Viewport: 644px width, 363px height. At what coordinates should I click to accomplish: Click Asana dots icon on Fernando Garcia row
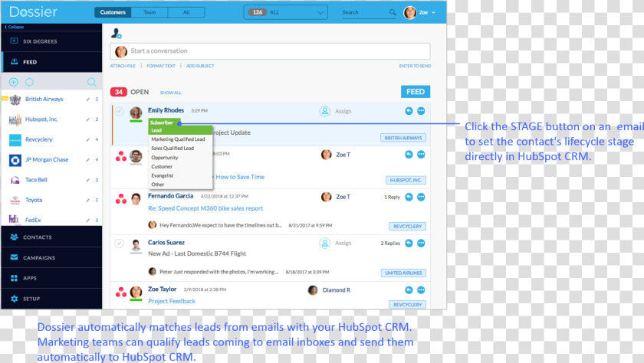(121, 199)
